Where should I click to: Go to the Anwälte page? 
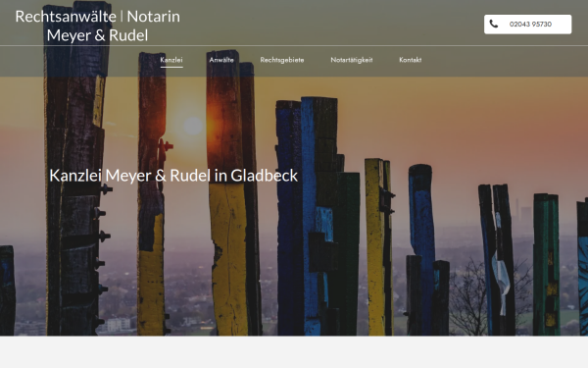point(221,60)
